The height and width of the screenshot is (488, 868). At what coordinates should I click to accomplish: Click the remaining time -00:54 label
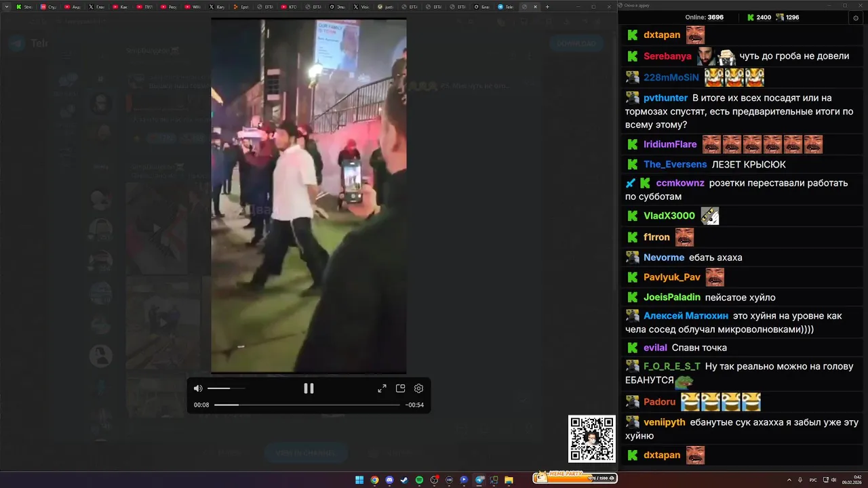(414, 405)
